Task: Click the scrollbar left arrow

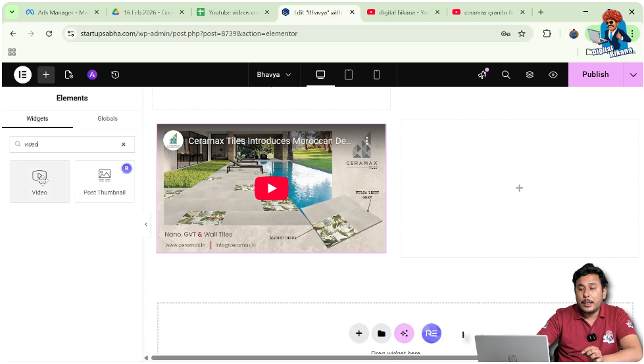Action: coord(146,358)
